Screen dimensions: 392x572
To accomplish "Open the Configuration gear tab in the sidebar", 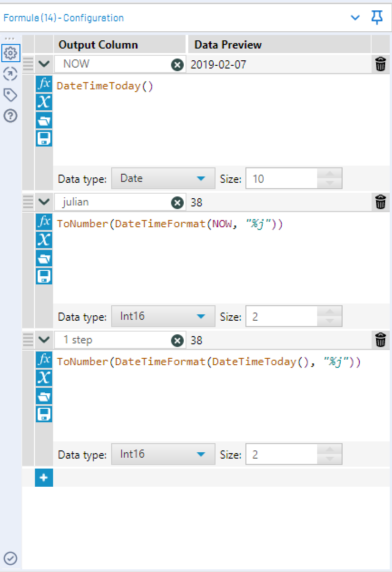I will point(10,53).
